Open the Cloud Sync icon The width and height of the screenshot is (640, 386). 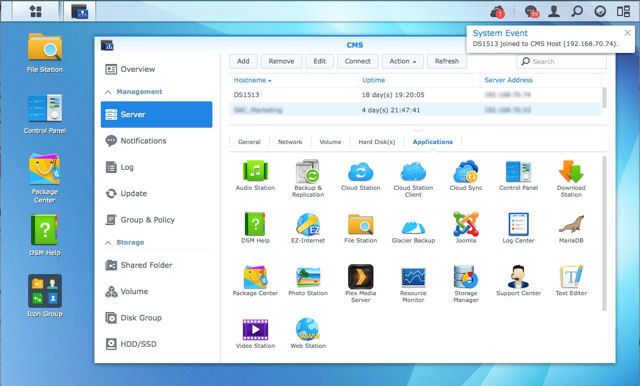pos(466,171)
